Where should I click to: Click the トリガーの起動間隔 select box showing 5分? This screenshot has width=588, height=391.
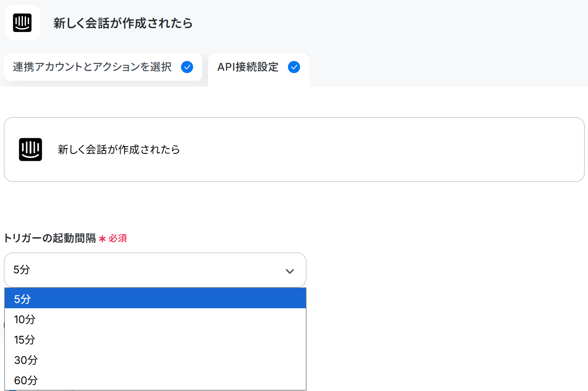(155, 270)
